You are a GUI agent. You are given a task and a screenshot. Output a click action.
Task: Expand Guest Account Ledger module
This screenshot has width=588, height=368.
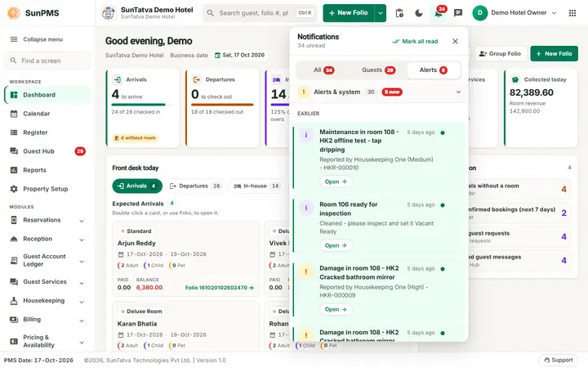[x=47, y=260]
